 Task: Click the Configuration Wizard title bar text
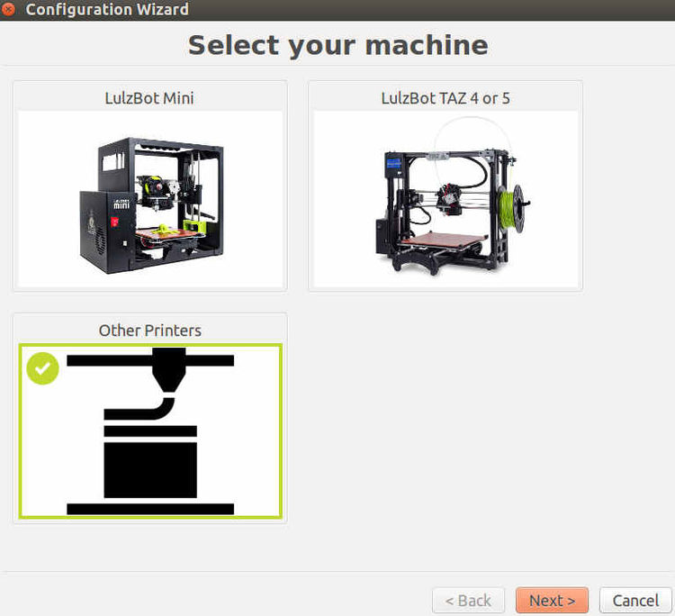point(107,10)
